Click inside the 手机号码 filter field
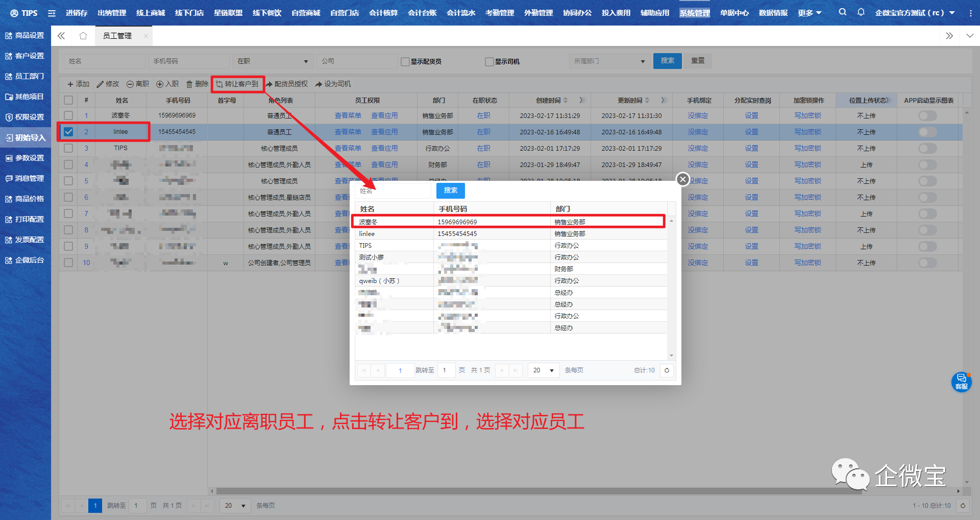Image resolution: width=980 pixels, height=520 pixels. point(188,61)
